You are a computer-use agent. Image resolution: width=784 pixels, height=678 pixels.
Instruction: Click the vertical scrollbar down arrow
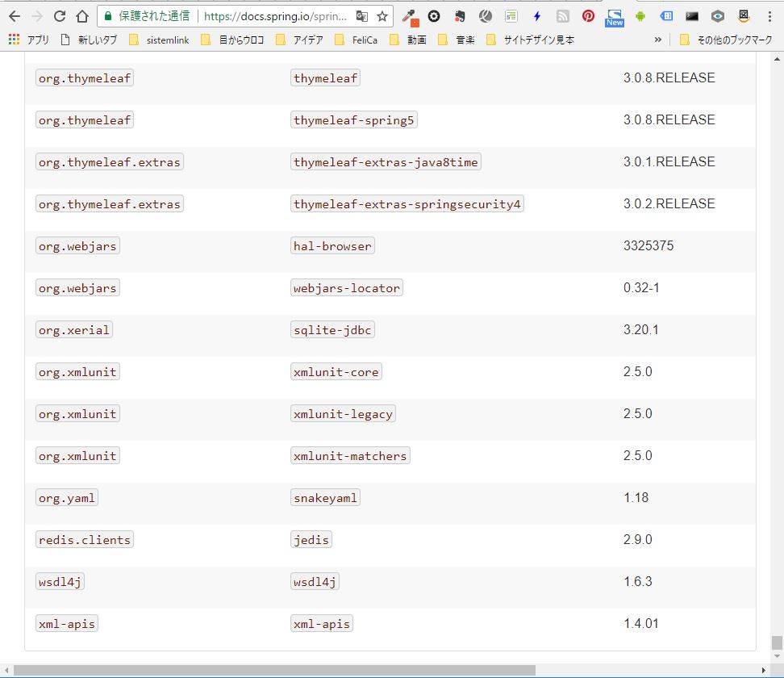[x=777, y=656]
